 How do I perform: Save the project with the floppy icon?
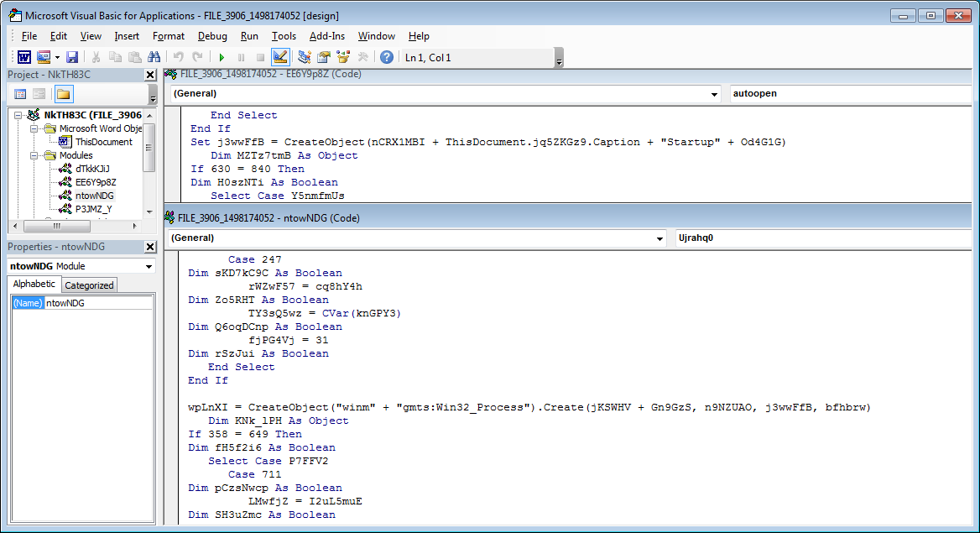72,58
